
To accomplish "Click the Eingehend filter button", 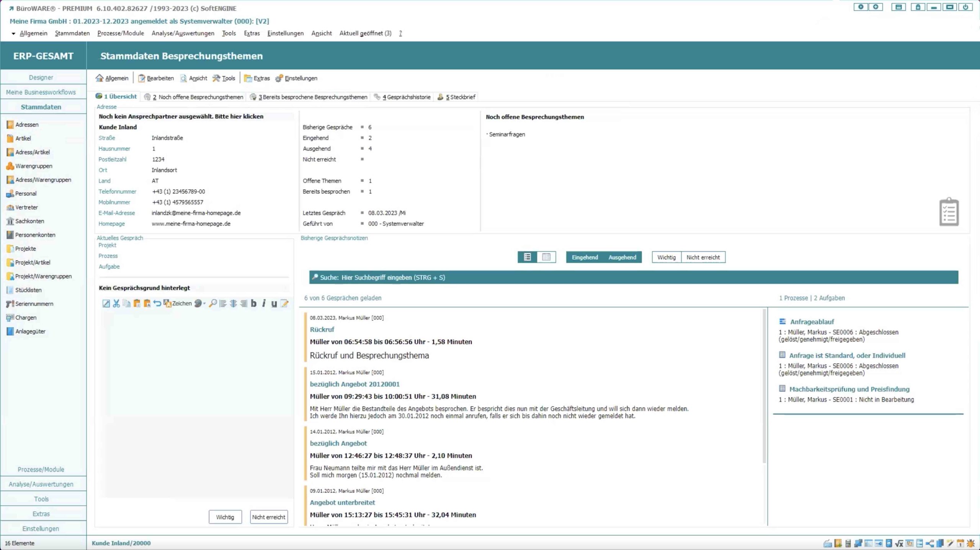I will click(585, 257).
